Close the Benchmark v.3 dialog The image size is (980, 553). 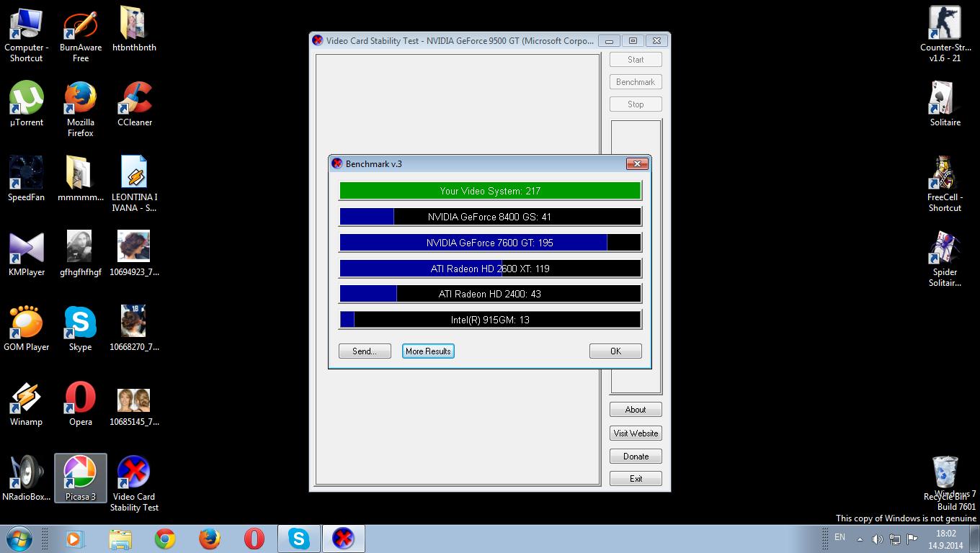(x=637, y=163)
